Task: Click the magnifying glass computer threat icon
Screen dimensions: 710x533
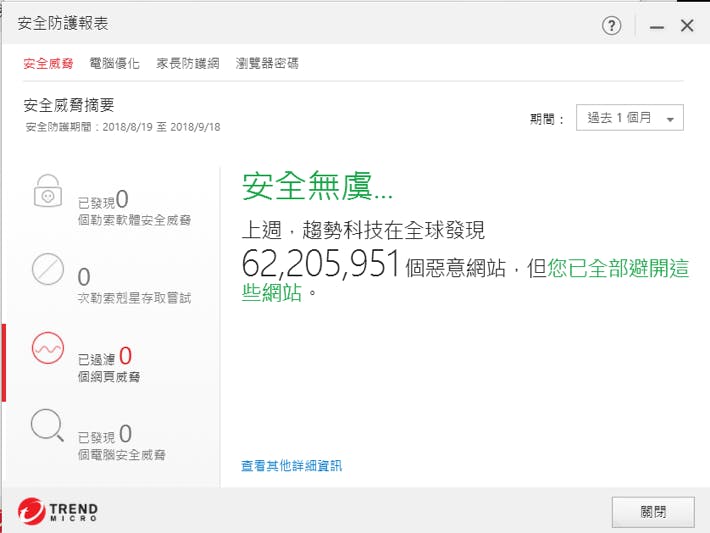Action: 47,426
